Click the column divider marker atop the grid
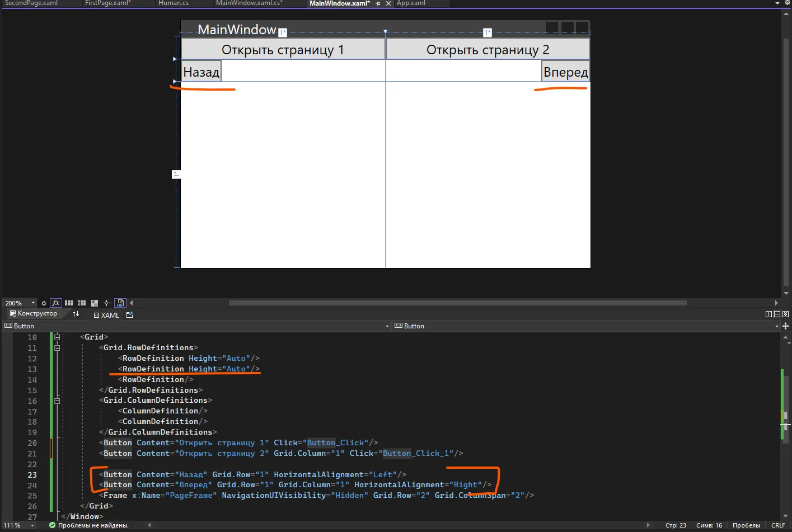This screenshot has width=792, height=532. point(385,31)
